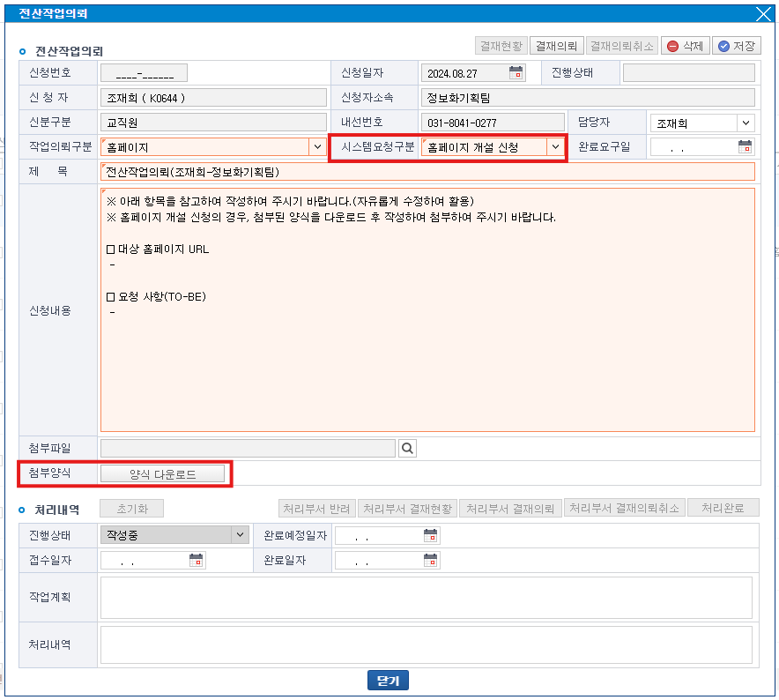779x700 pixels.
Task: Click the 작업계획 text area
Action: click(x=426, y=597)
